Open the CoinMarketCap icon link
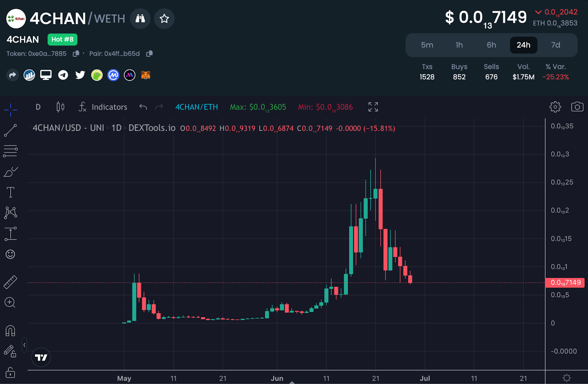 [x=113, y=75]
